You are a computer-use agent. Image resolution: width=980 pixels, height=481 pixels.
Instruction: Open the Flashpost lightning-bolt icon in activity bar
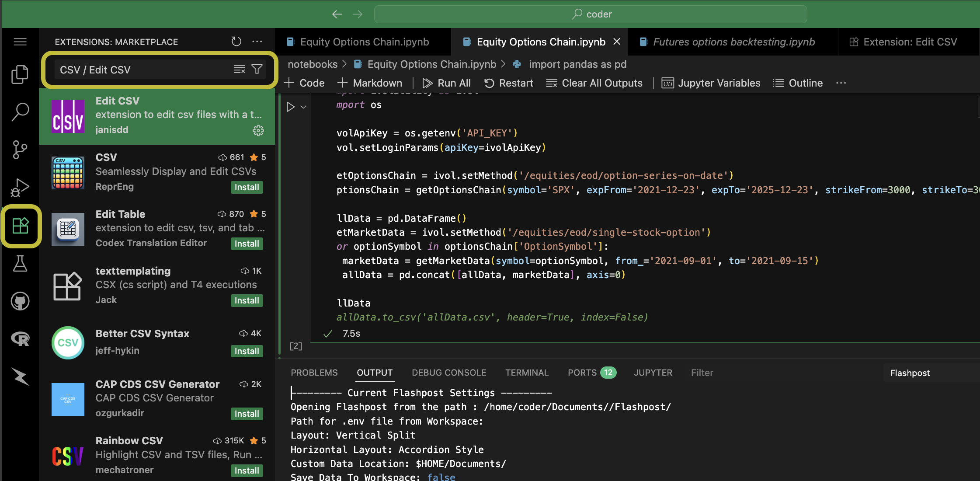coord(20,376)
